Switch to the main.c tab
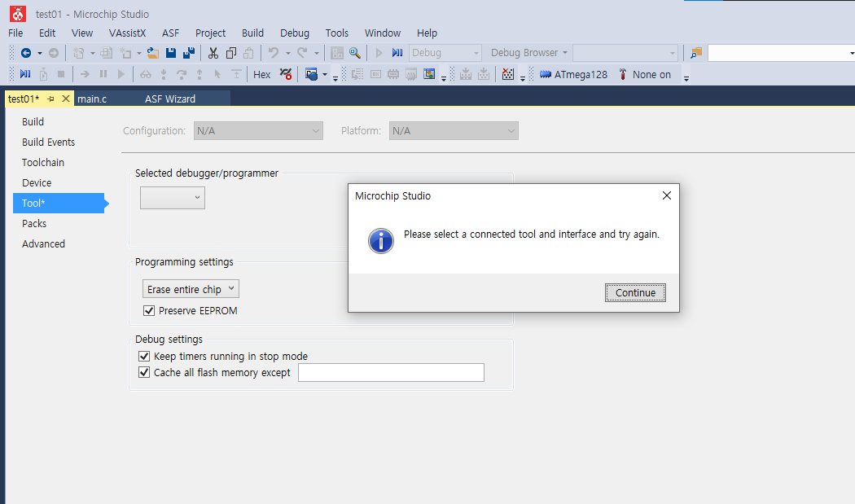Image resolution: width=855 pixels, height=504 pixels. click(x=92, y=99)
